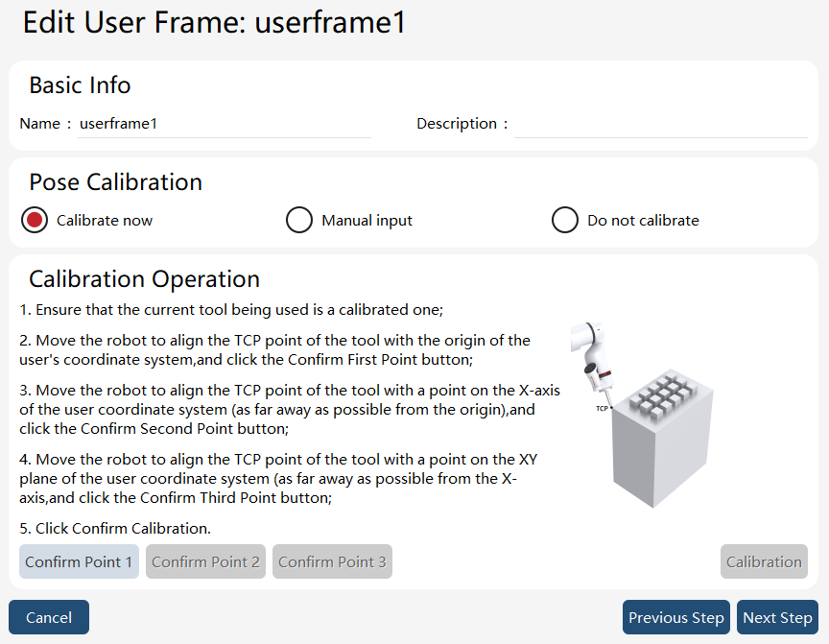The height and width of the screenshot is (644, 829).
Task: Click the TCP label in the illustration
Action: 602,408
